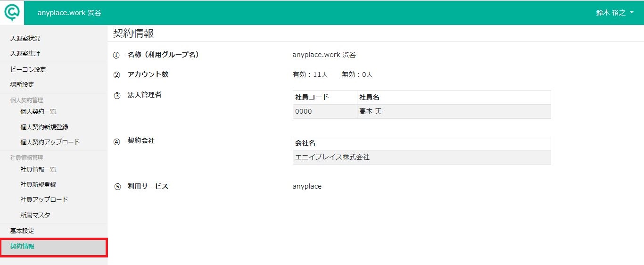Open 所属マスタ in the sidebar

(x=35, y=215)
